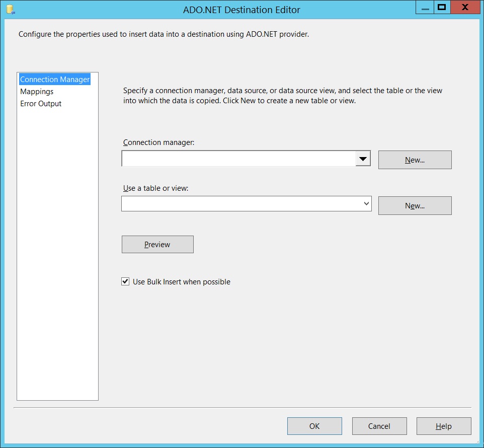Maximize the ADO.NET Destination Editor window
Viewport: 484px width, 448px height.
click(442, 8)
